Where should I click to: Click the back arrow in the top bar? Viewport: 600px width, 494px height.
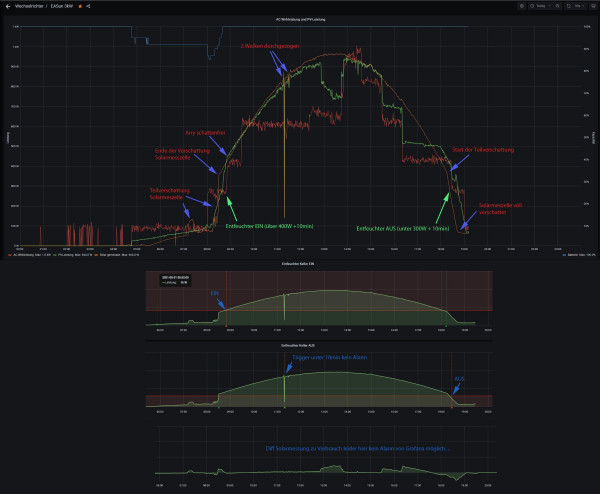7,6
